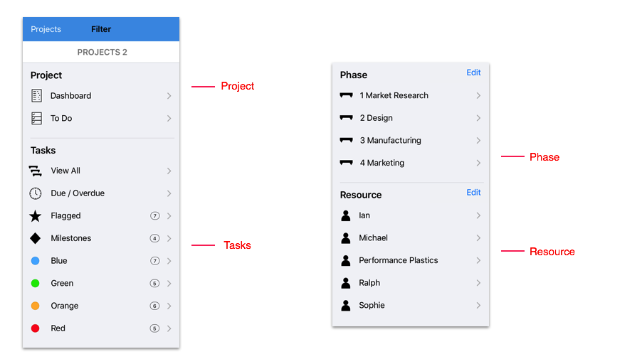642x364 pixels.
Task: Select the Flagged star icon
Action: click(35, 216)
